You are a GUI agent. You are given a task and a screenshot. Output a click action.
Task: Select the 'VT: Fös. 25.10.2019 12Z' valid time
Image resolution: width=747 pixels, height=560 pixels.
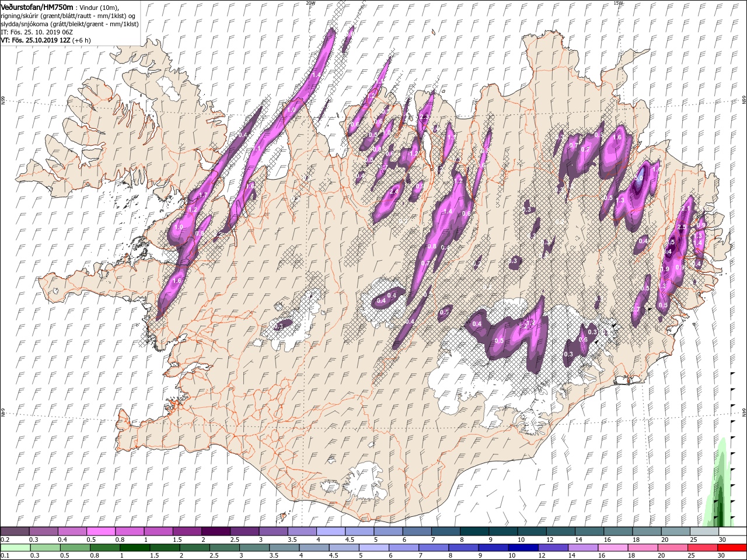(34, 40)
